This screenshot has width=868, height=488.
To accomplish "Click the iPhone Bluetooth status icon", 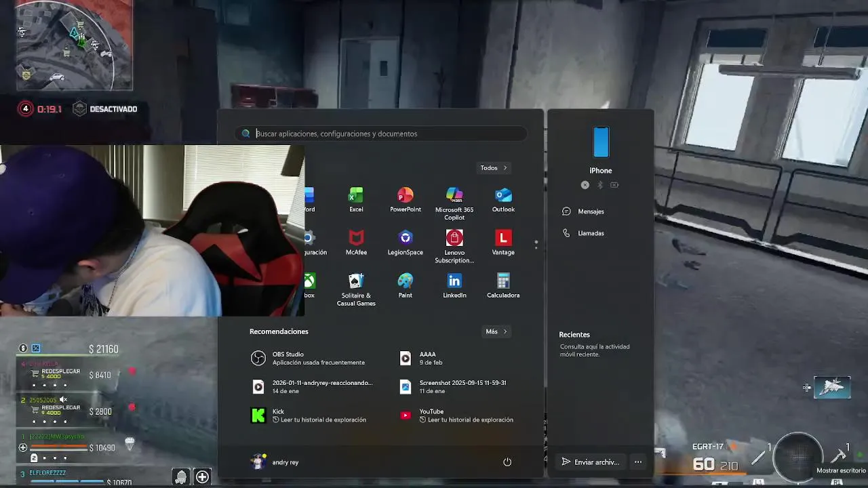I will click(x=599, y=185).
